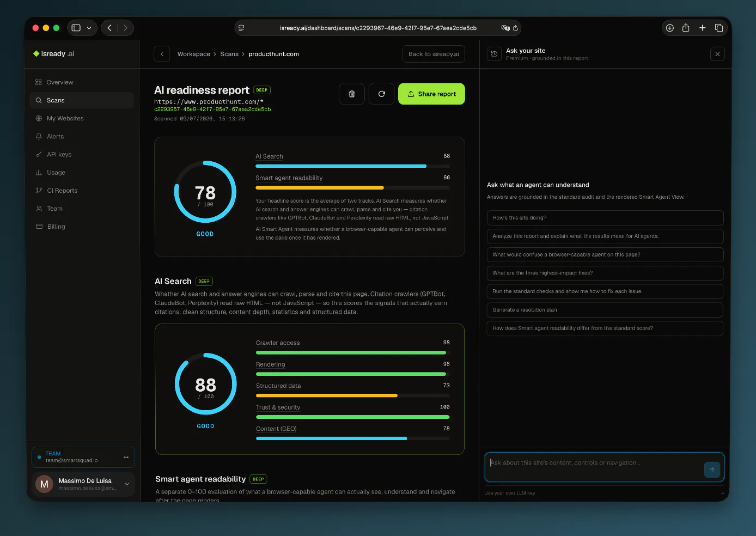Click the Structured data metric label

(x=278, y=386)
